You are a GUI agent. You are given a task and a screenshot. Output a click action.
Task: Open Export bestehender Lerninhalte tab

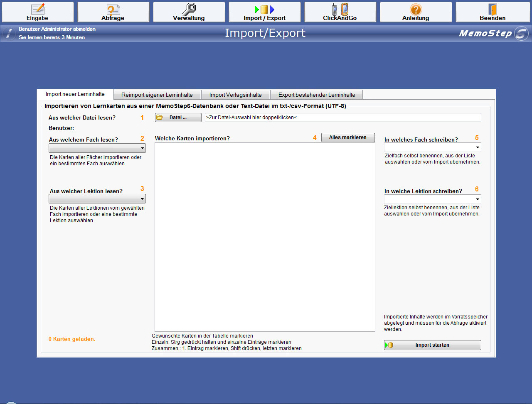coord(316,95)
